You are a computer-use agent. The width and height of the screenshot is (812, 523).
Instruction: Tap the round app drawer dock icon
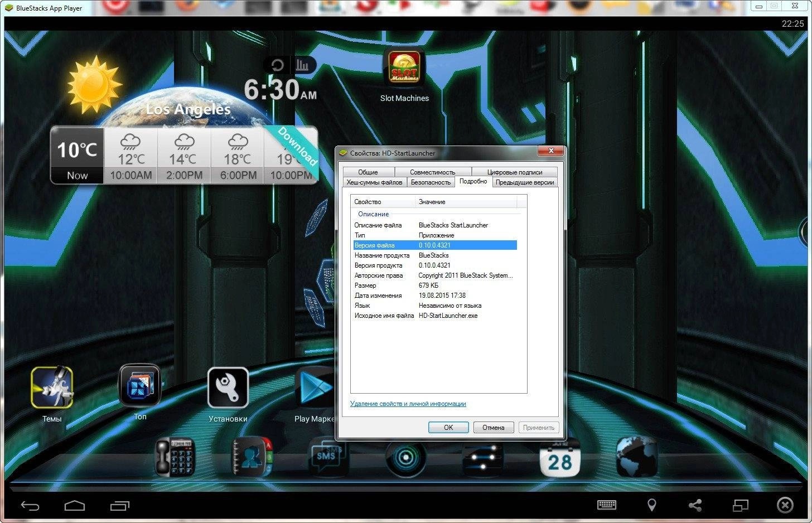(x=405, y=458)
